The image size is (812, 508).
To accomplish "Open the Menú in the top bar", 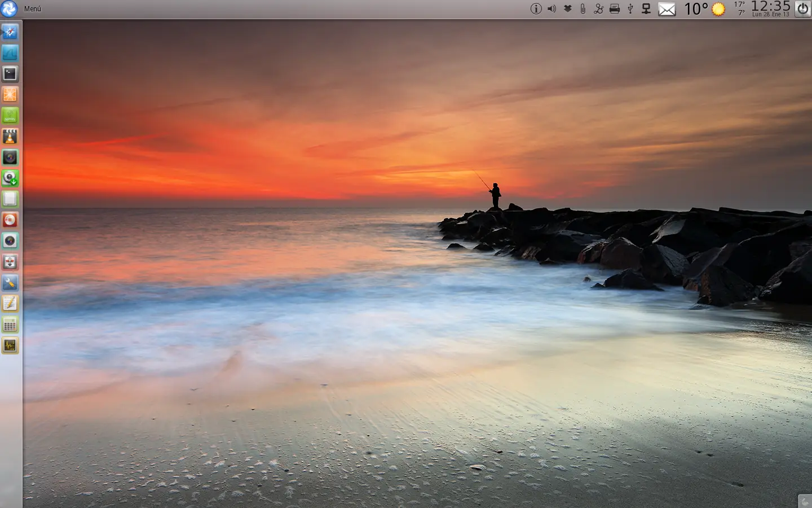I will 34,8.
